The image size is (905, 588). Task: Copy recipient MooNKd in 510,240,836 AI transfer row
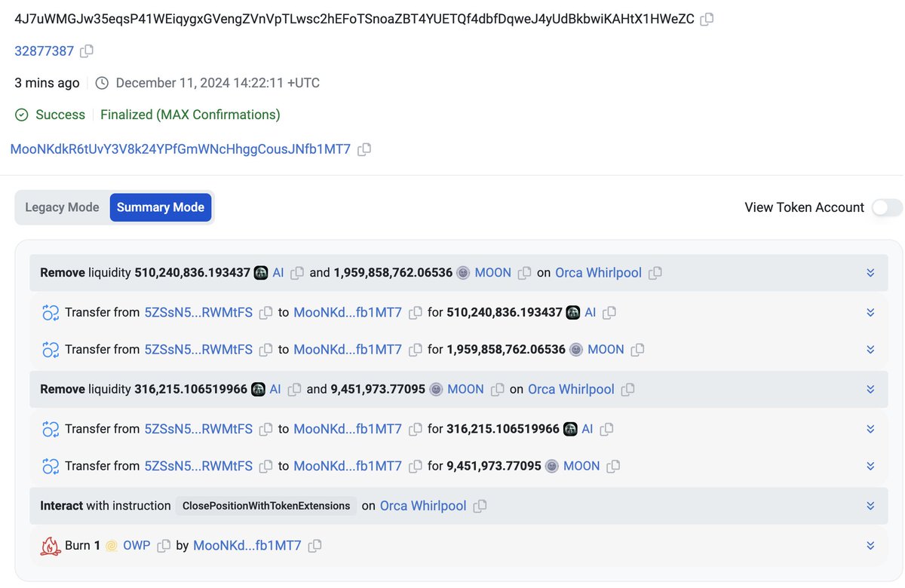415,312
